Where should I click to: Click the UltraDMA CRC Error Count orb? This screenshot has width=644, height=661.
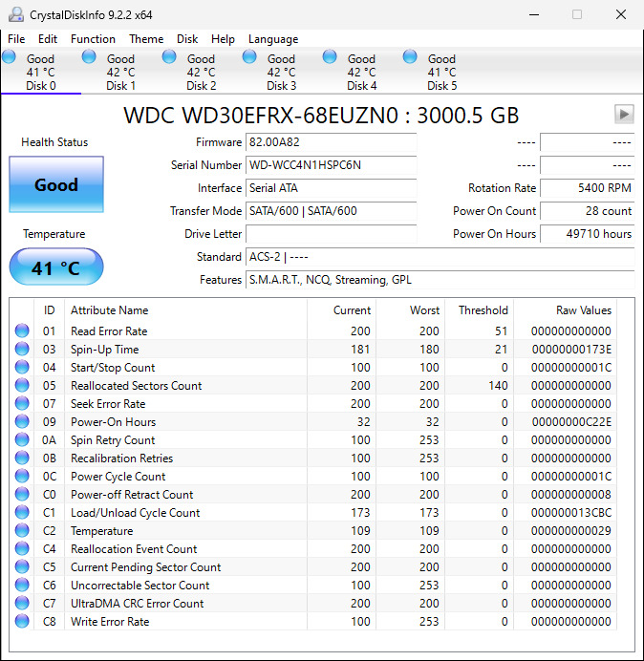pyautogui.click(x=22, y=603)
